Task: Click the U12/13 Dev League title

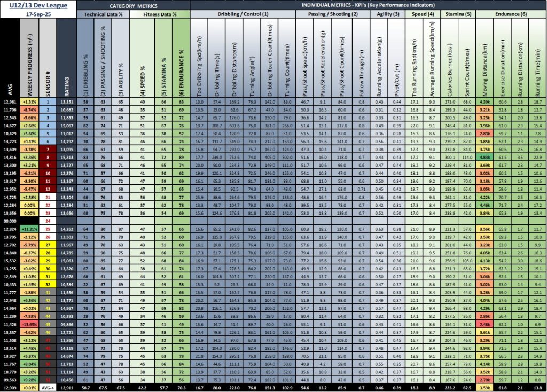Action: tap(37, 5)
